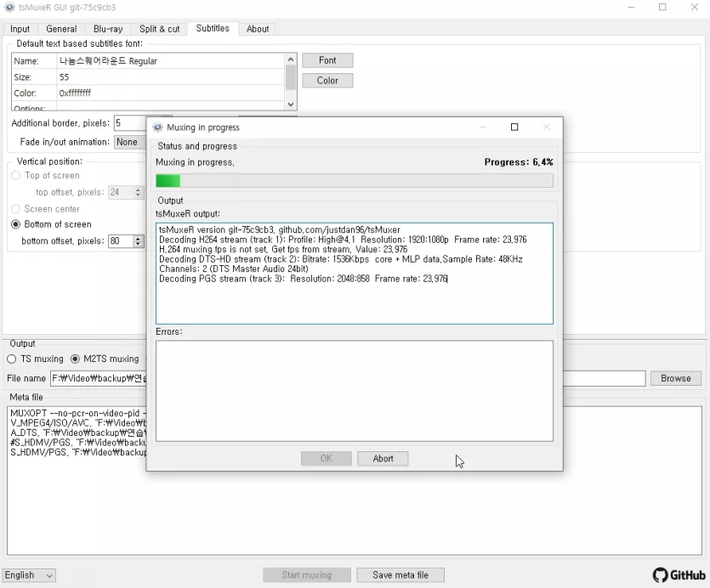Click the Decoding DTS-HD stream log line
Image resolution: width=710 pixels, height=588 pixels.
pyautogui.click(x=340, y=259)
